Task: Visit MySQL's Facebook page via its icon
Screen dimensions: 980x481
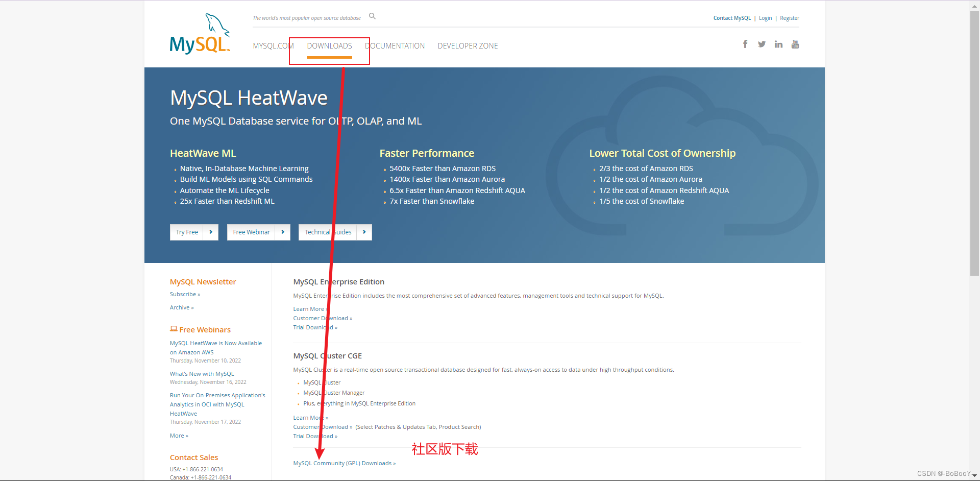Action: [x=745, y=44]
